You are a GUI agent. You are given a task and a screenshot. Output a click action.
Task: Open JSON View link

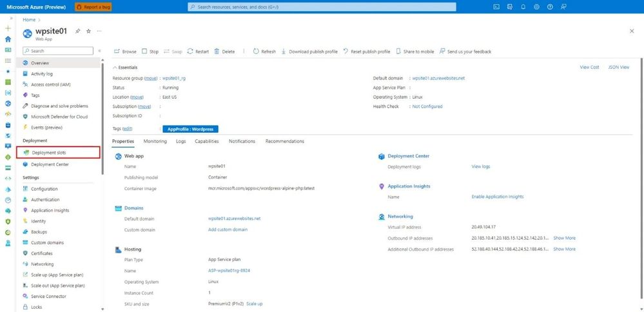coord(618,67)
